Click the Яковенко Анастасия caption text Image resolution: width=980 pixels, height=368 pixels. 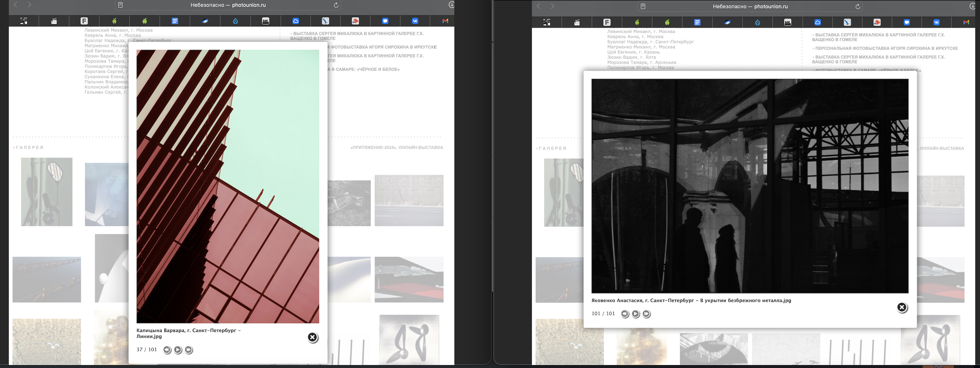point(691,300)
